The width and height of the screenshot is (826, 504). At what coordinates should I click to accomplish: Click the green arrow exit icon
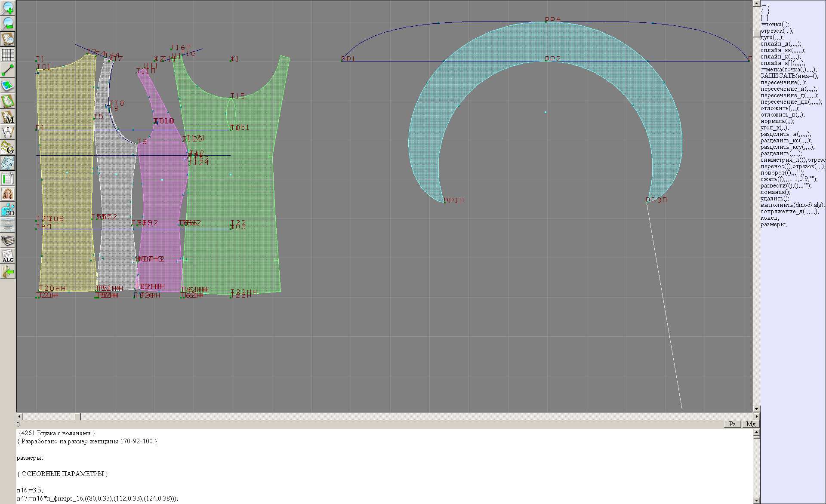point(8,271)
